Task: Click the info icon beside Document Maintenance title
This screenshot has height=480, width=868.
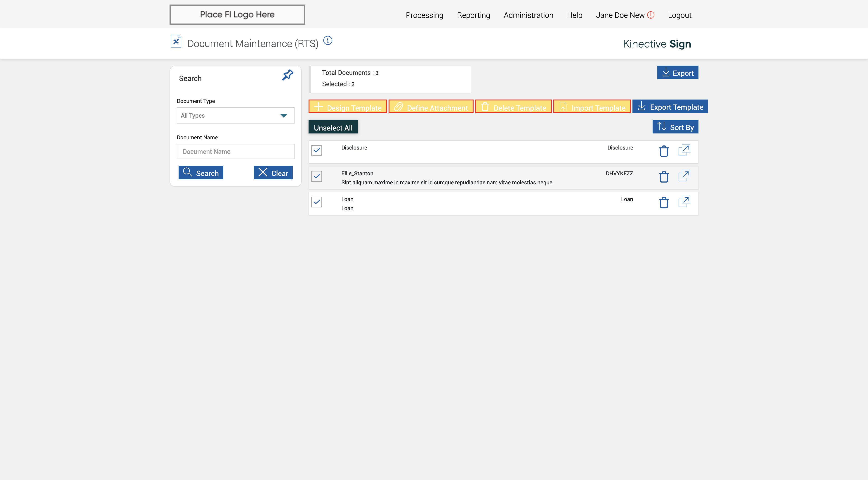Action: coord(328,40)
